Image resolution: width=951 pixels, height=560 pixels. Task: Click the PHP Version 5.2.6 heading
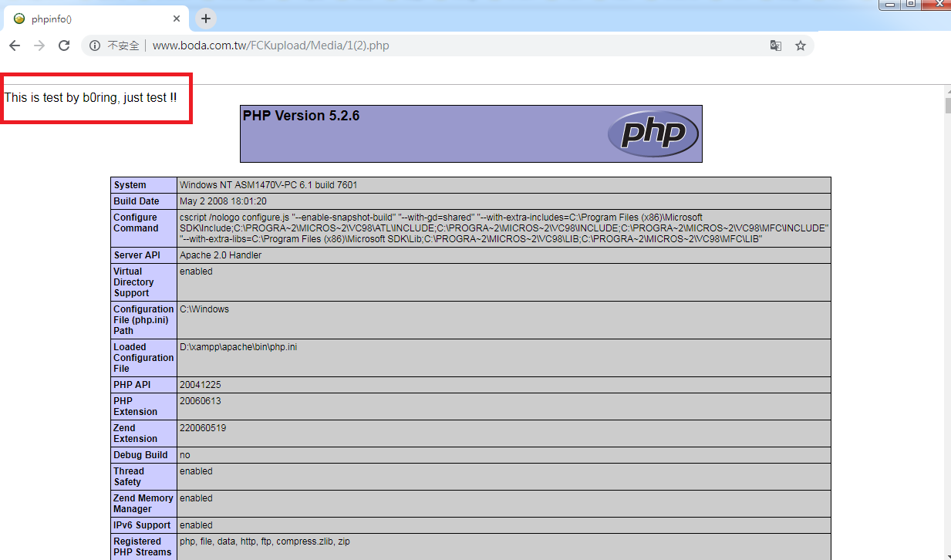click(x=301, y=116)
